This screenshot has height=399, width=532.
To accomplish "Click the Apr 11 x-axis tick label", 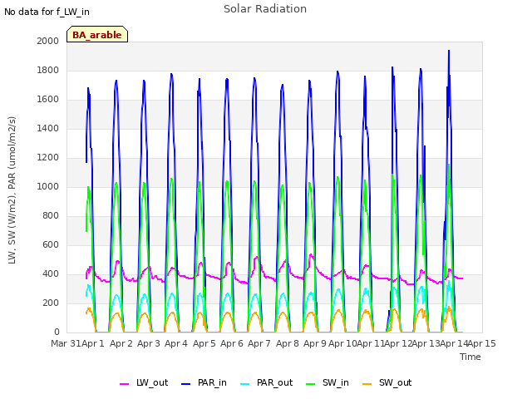I will pos(371,343).
